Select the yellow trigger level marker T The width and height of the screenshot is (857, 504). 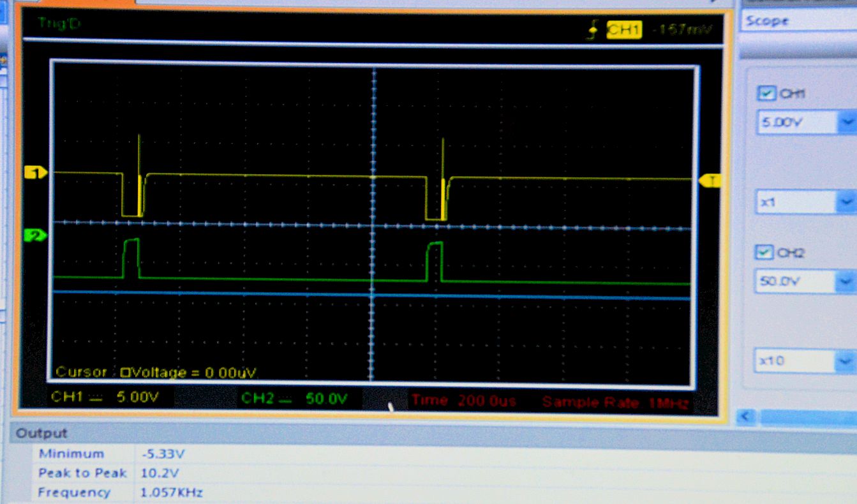click(x=710, y=181)
